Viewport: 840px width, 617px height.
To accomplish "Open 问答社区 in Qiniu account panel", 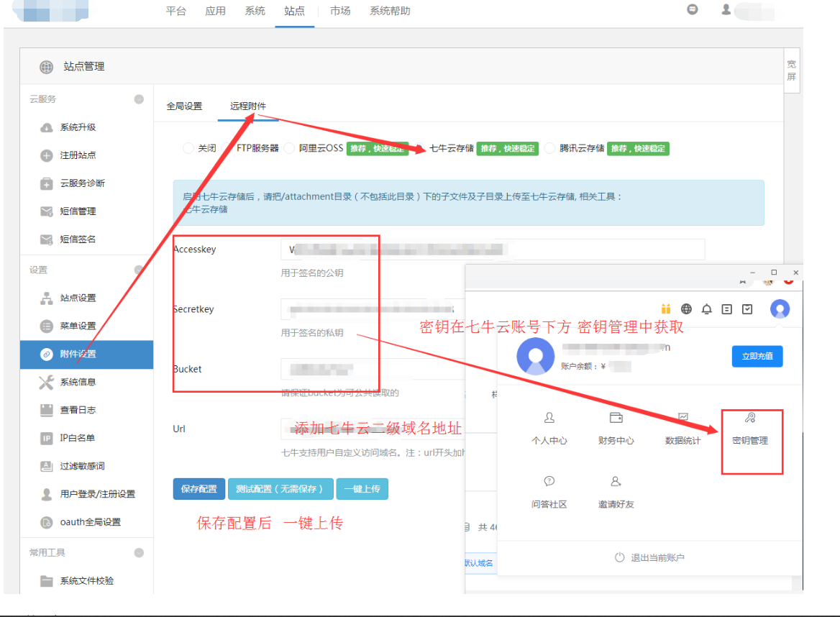I will coord(549,493).
